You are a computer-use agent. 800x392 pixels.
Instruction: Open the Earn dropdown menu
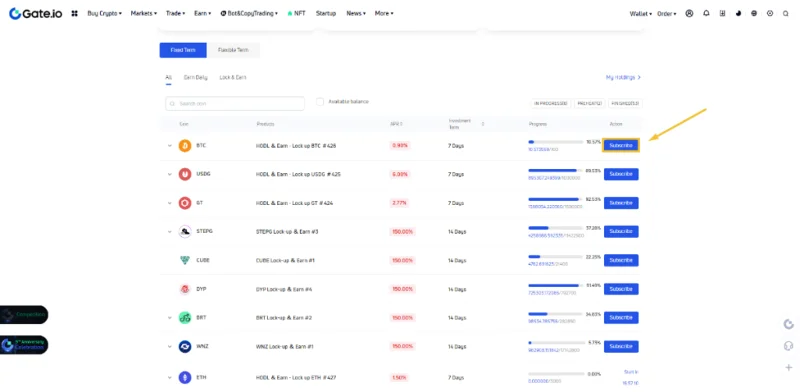tap(203, 14)
